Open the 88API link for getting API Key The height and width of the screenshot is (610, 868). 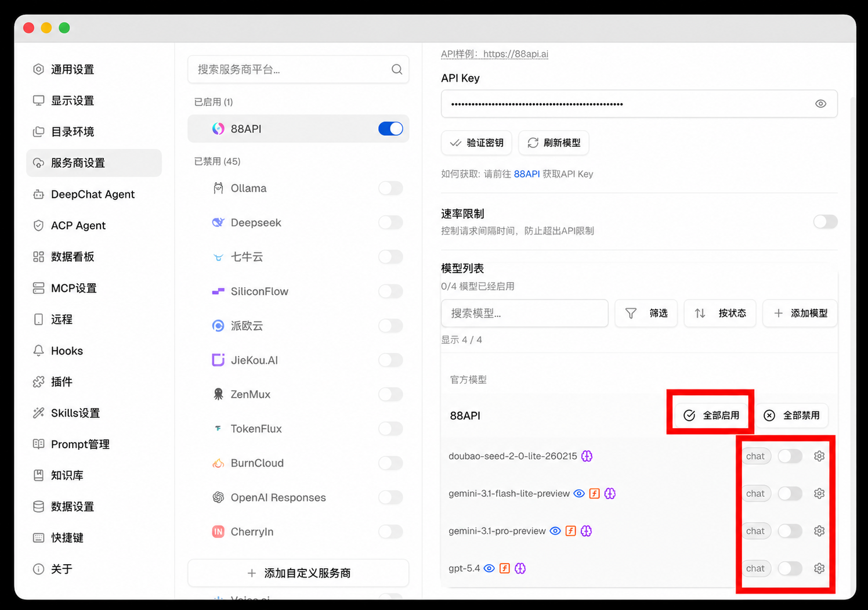click(527, 174)
